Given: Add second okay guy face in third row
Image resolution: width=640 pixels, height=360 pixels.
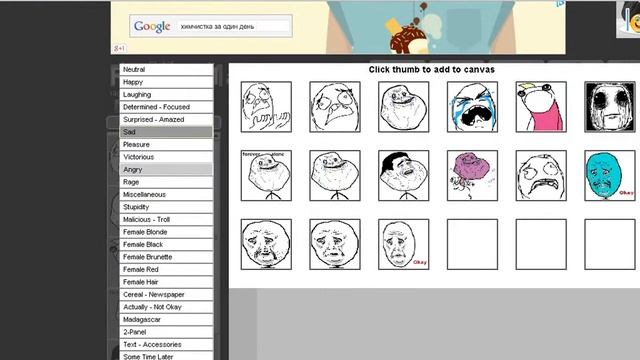Looking at the screenshot, I should [x=335, y=244].
